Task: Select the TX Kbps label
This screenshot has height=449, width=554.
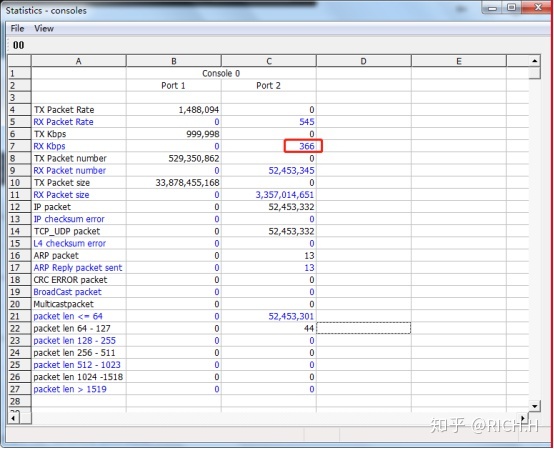Action: tap(50, 134)
